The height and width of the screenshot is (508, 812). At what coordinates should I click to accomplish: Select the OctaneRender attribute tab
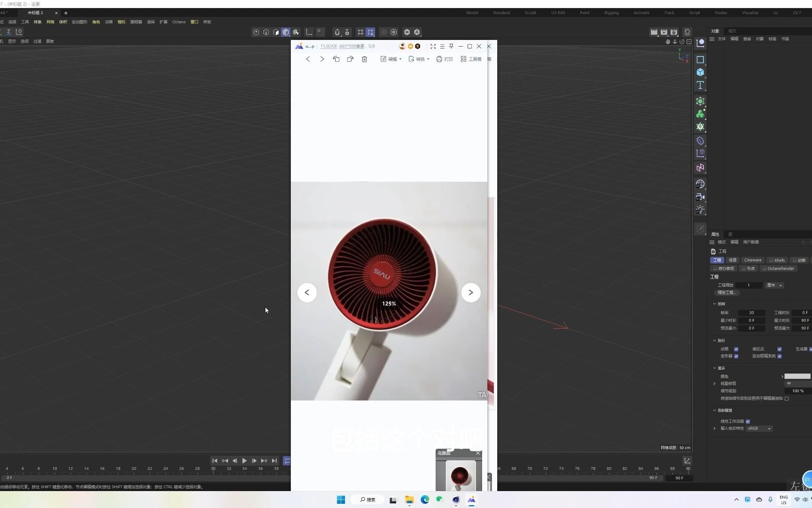pyautogui.click(x=778, y=269)
